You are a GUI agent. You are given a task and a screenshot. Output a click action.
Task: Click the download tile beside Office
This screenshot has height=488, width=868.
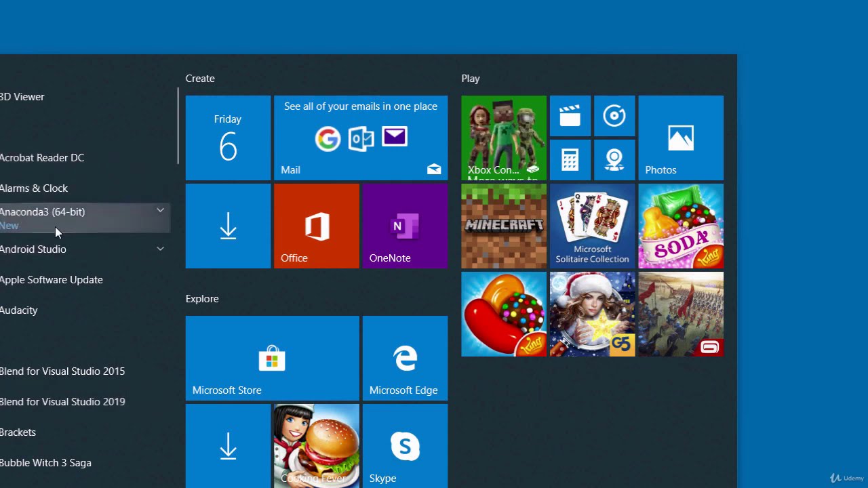click(x=228, y=226)
